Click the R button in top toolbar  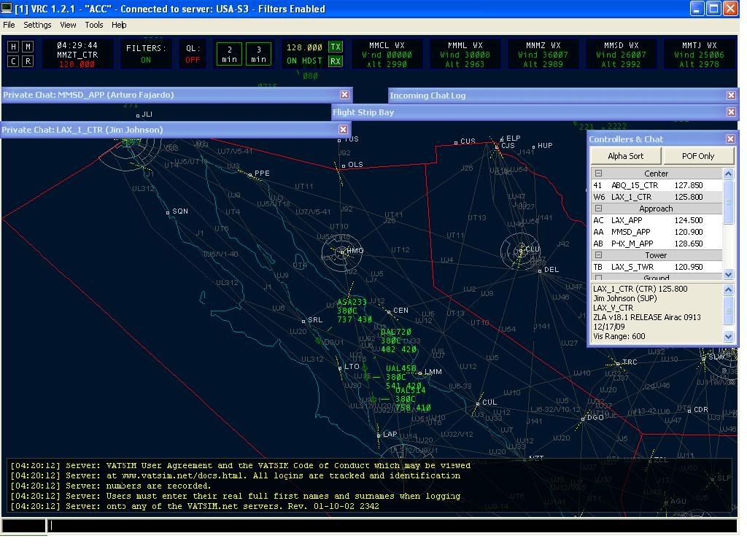(28, 61)
